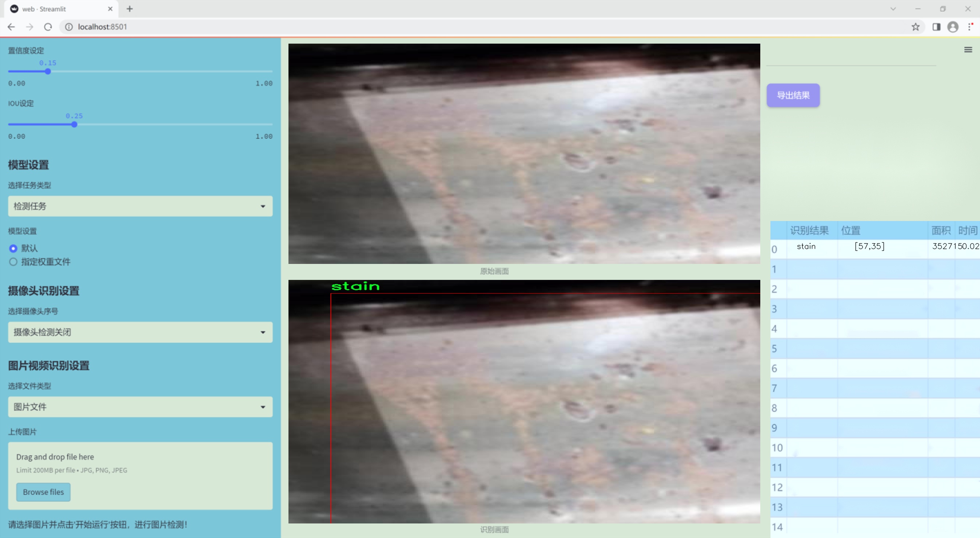Select the 默认 model radio option
The width and height of the screenshot is (980, 538).
point(13,248)
